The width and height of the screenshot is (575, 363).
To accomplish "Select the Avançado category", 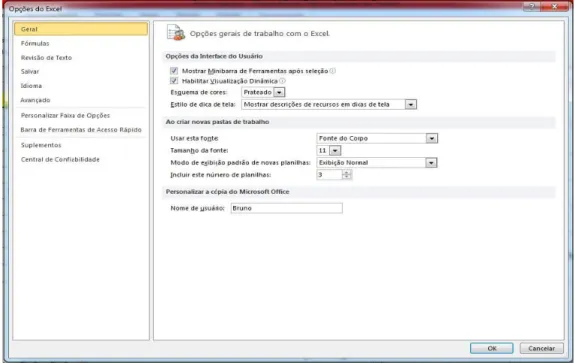I will (81, 100).
